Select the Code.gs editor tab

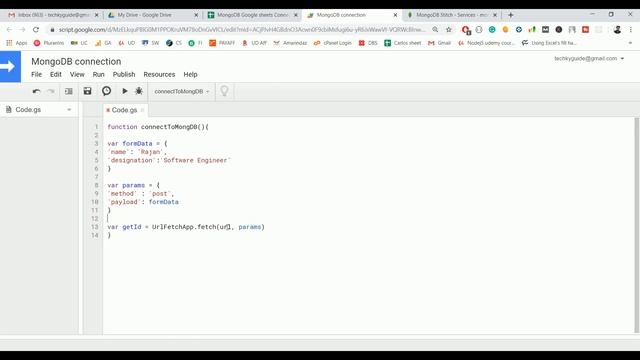point(124,110)
